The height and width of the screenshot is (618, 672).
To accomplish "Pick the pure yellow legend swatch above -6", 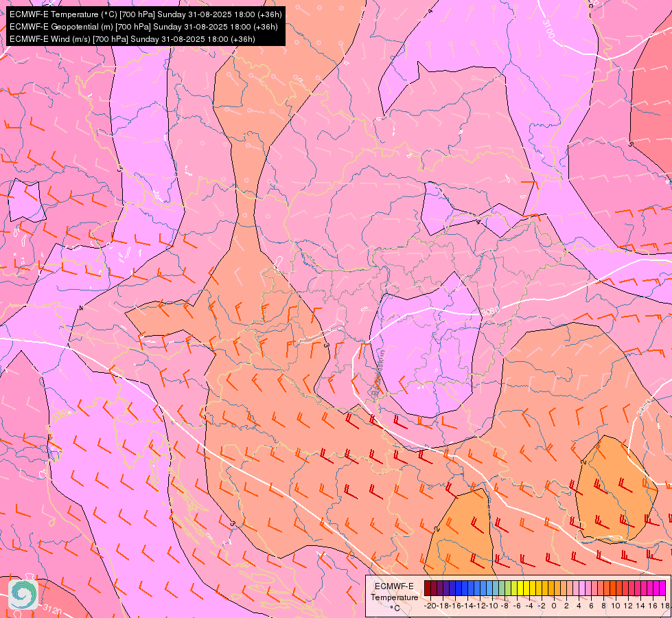I will coord(520,588).
